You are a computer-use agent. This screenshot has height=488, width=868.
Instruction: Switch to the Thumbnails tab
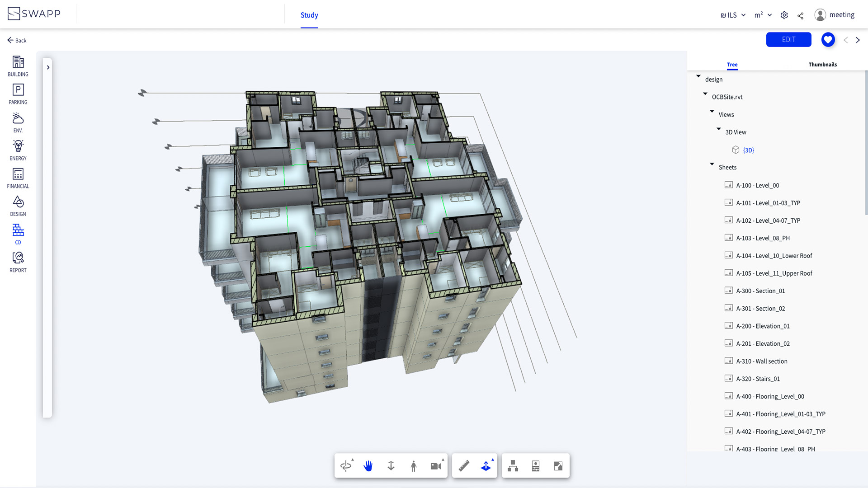click(x=822, y=65)
